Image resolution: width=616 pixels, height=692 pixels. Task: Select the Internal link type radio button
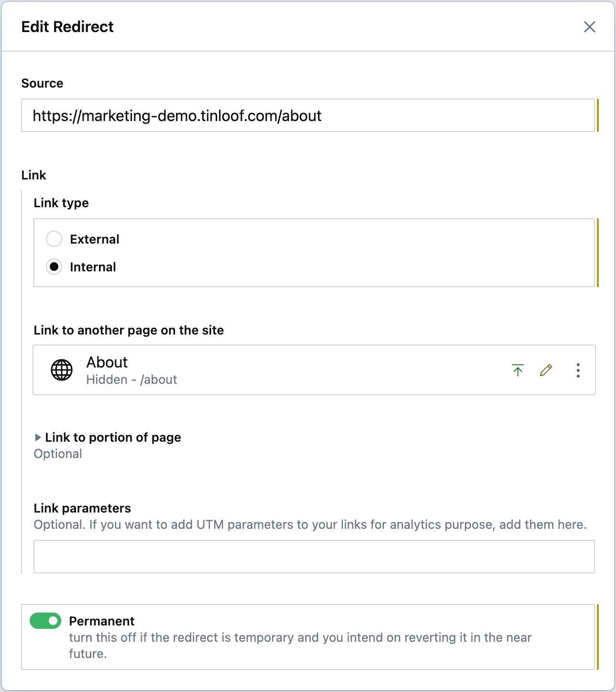(x=54, y=267)
